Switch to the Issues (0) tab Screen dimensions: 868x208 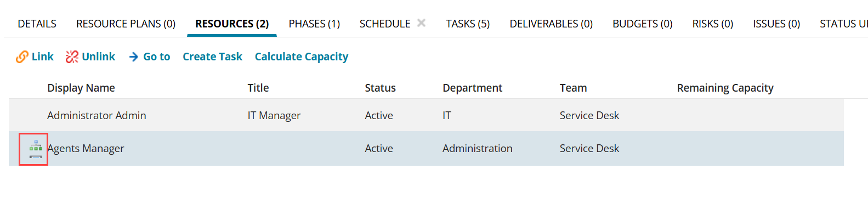pos(776,24)
